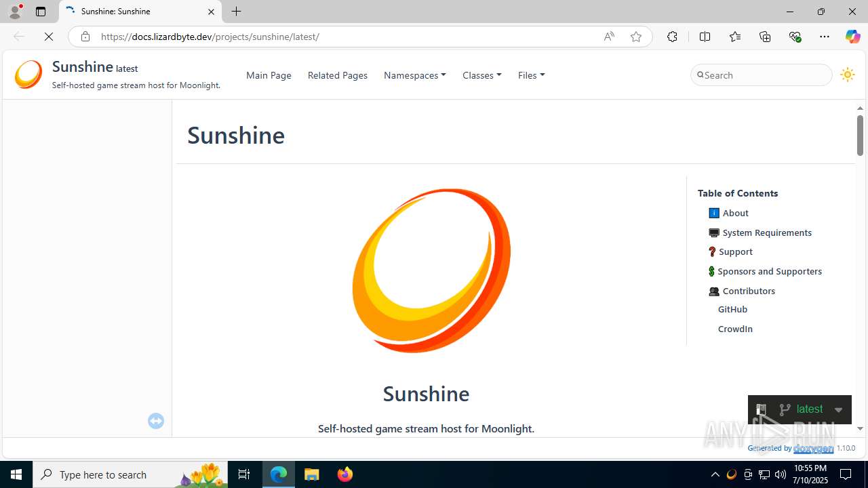
Task: Jump to the Support section link
Action: coord(736,251)
